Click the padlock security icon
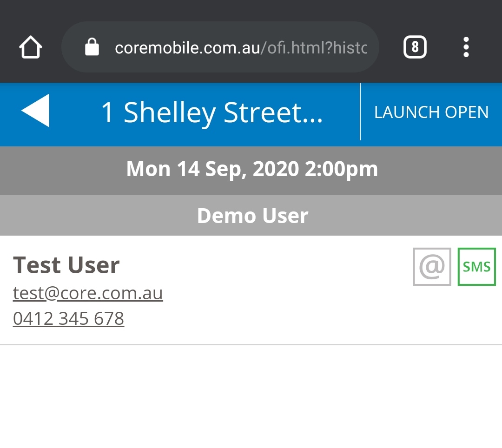 click(92, 47)
